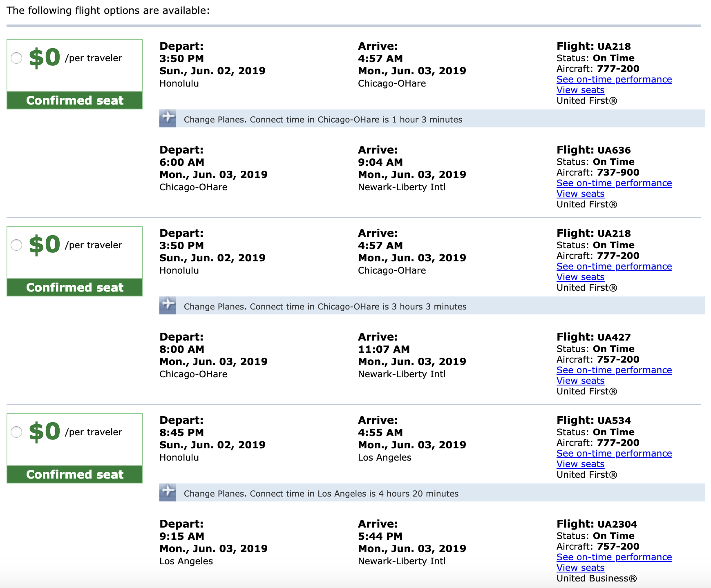
Task: Select the third option radio button via Los Angeles
Action: point(16,432)
